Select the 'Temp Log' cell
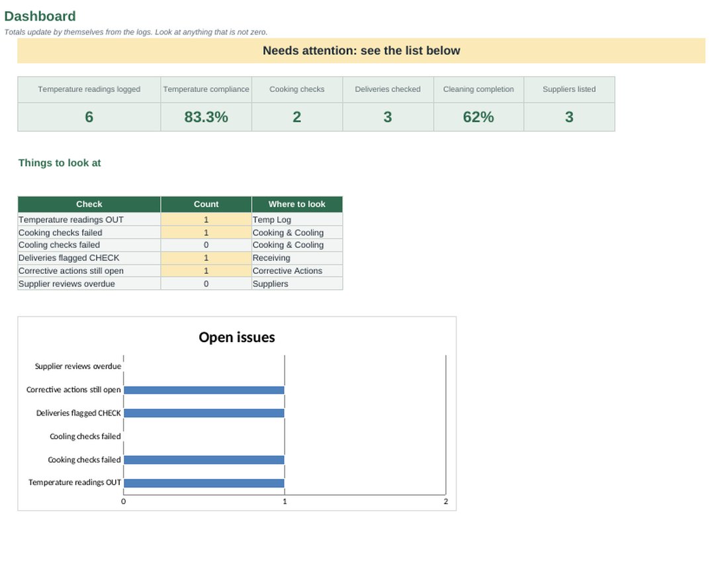 click(x=297, y=220)
